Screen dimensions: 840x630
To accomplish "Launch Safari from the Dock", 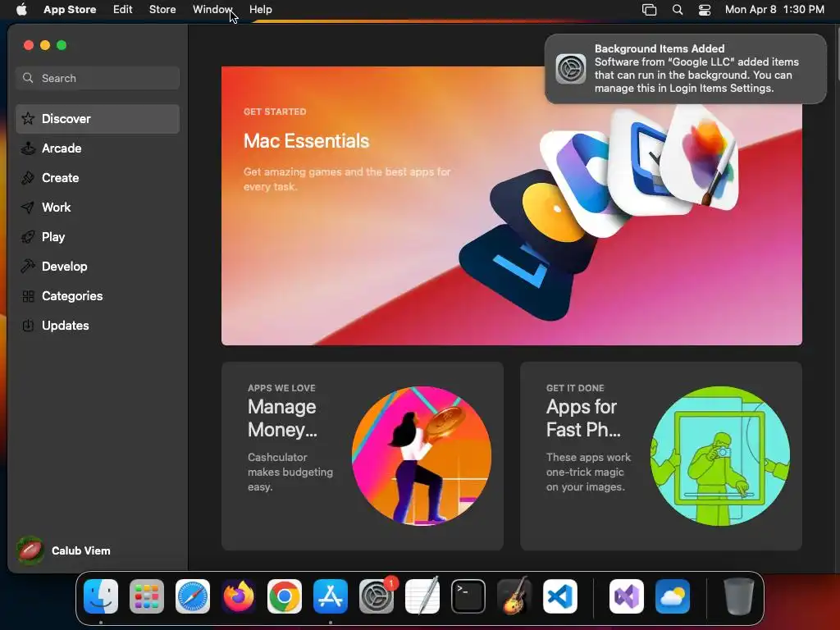I will (x=193, y=596).
